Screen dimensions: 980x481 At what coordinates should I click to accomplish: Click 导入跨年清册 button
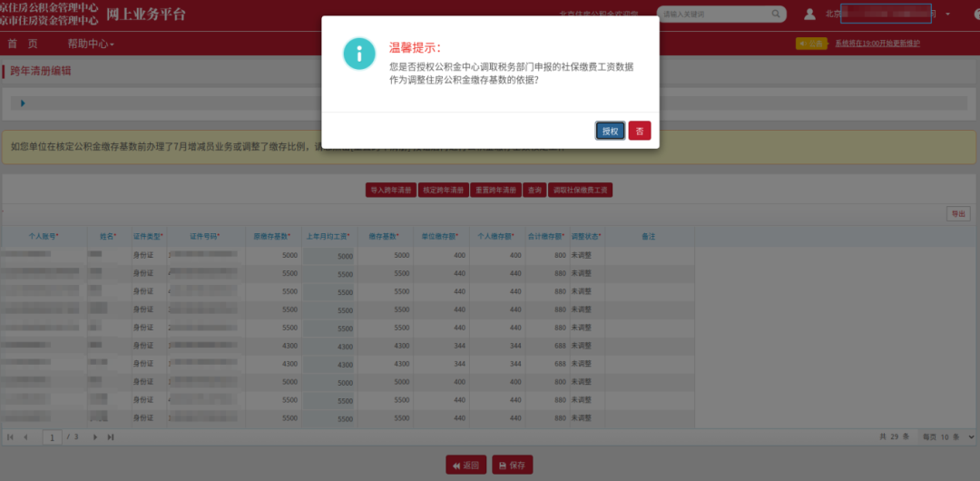[x=390, y=191]
